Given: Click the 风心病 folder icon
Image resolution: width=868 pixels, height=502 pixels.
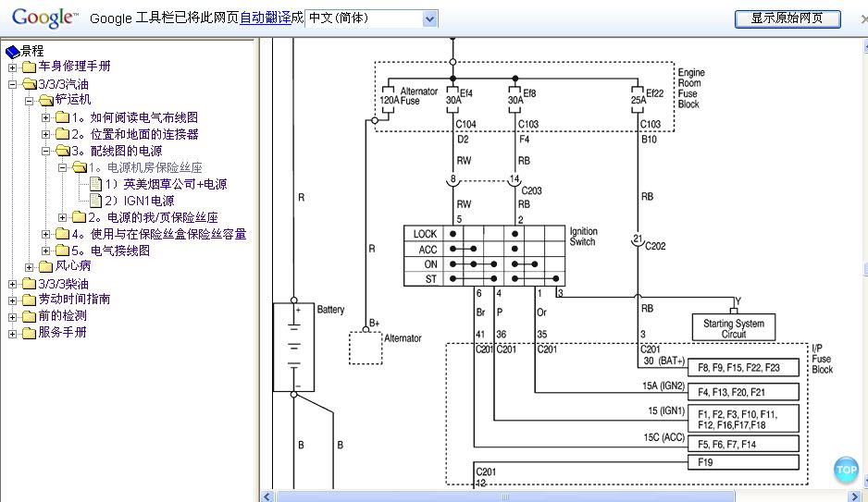Looking at the screenshot, I should click(x=45, y=266).
